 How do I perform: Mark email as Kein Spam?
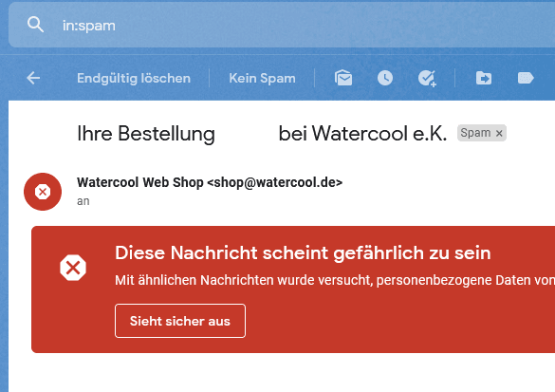coord(262,78)
